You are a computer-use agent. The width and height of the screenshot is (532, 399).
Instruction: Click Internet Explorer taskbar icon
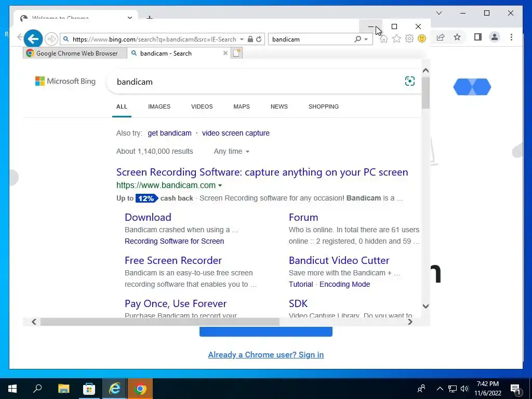tap(115, 389)
